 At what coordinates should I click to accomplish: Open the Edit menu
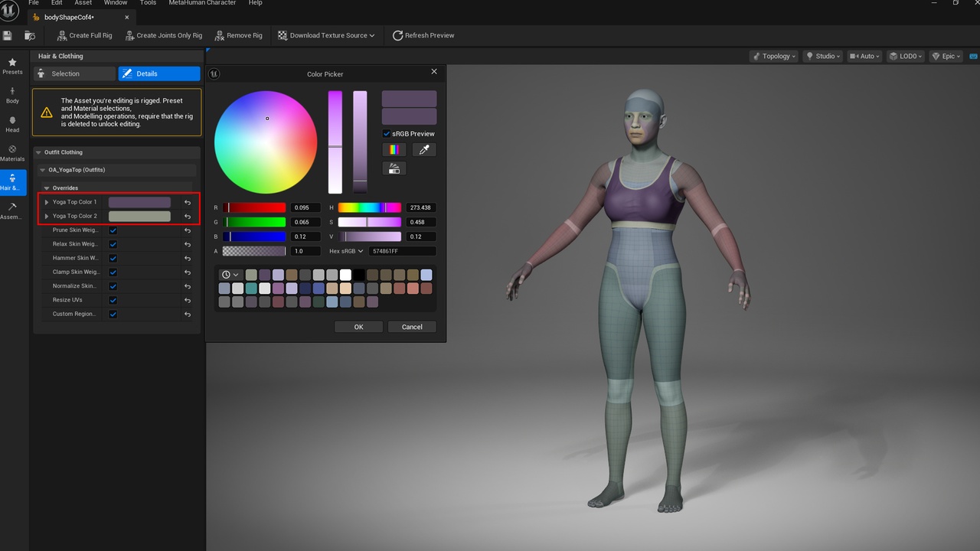57,3
